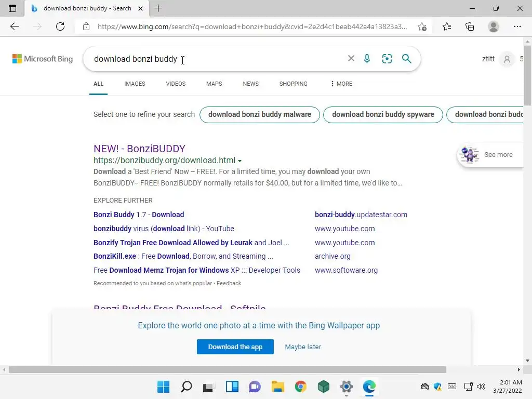Click the Microsoft Edge taskbar icon
The width and height of the screenshot is (532, 399).
(369, 387)
